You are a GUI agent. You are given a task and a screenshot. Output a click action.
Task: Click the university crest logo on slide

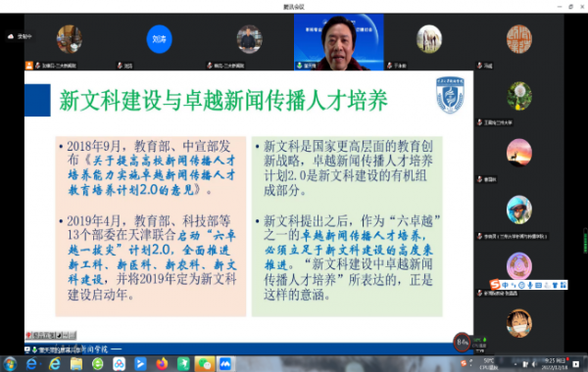pyautogui.click(x=450, y=95)
